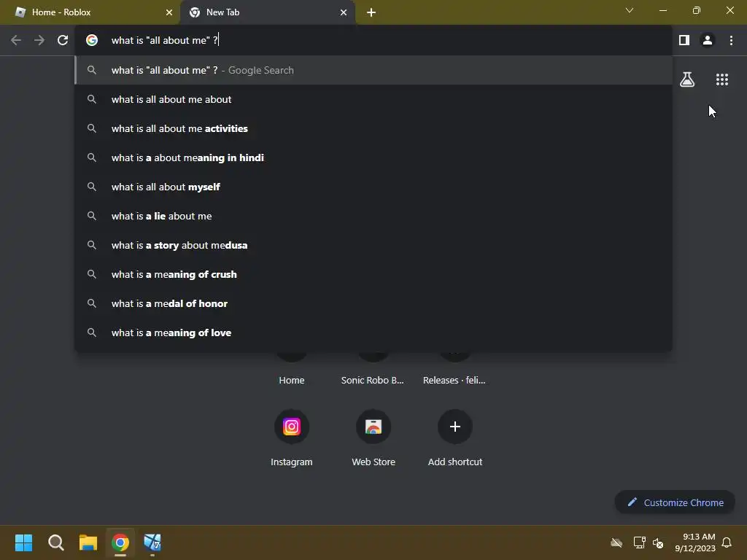Image resolution: width=747 pixels, height=560 pixels.
Task: Choose 'what is a meaning of love'
Action: (373, 332)
